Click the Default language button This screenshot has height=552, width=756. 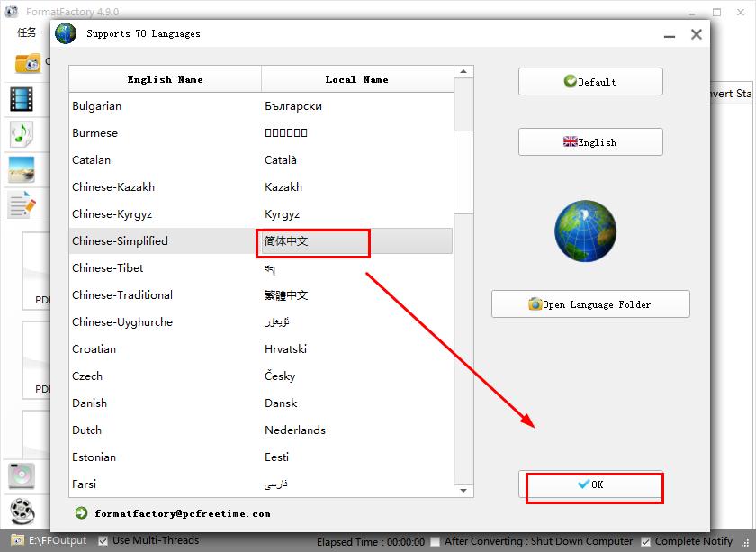point(590,82)
